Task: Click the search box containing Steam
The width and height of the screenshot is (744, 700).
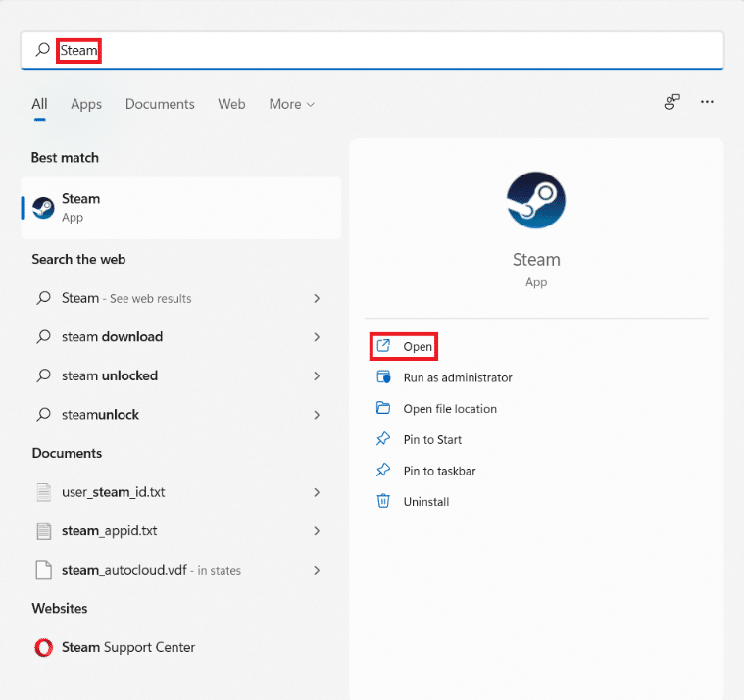Action: (x=372, y=50)
